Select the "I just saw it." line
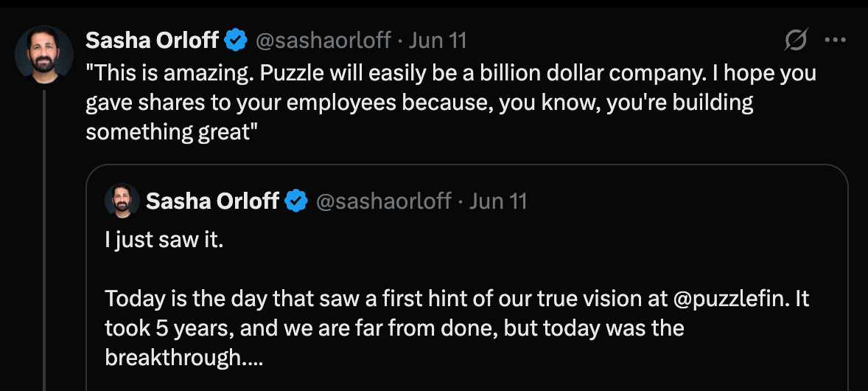Viewport: 868px width, 391px height. pos(164,241)
